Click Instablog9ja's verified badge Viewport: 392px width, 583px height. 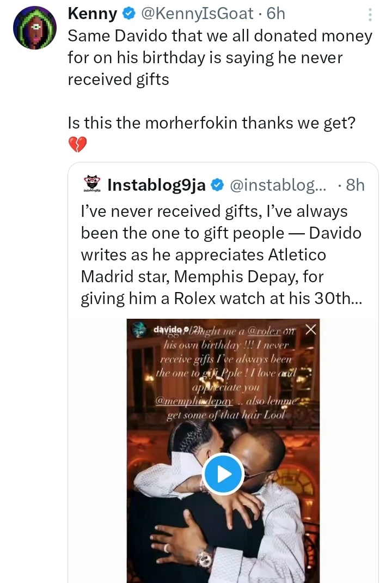point(217,185)
